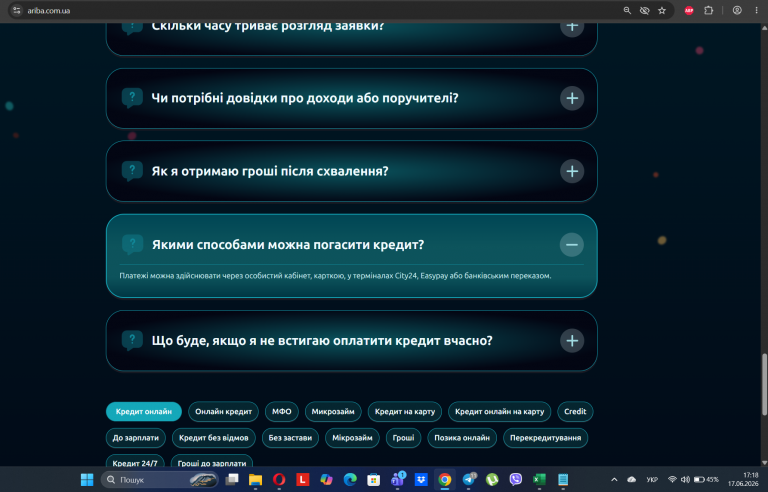
Task: Click question 'Якими способами можна погасити кредит?'
Action: pyautogui.click(x=288, y=245)
